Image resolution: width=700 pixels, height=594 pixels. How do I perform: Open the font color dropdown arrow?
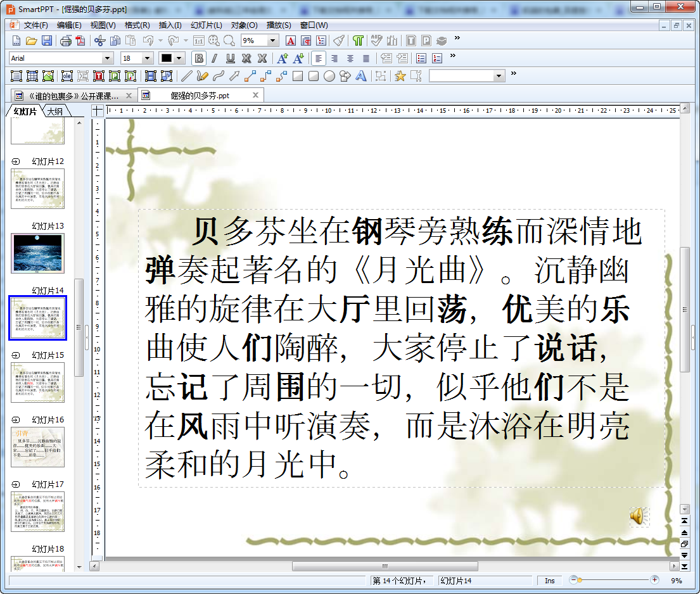click(x=179, y=58)
